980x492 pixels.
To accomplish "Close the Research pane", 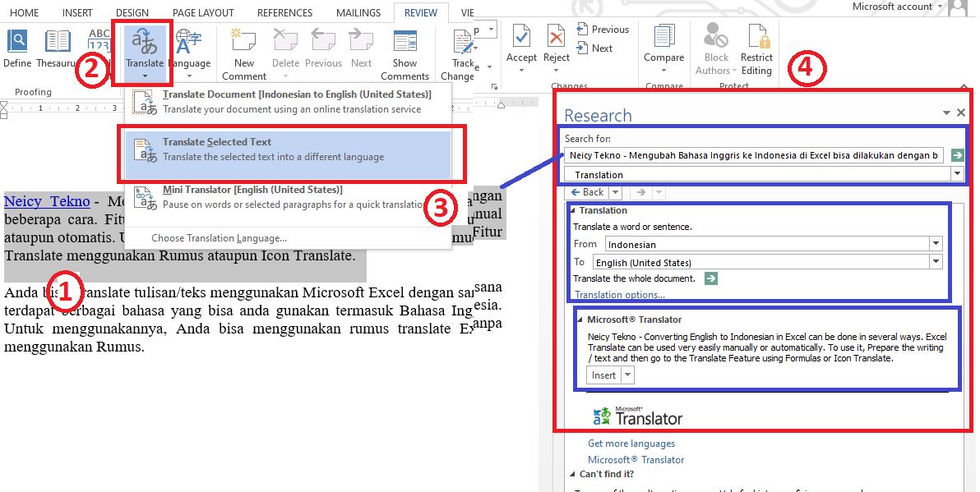I will 961,113.
